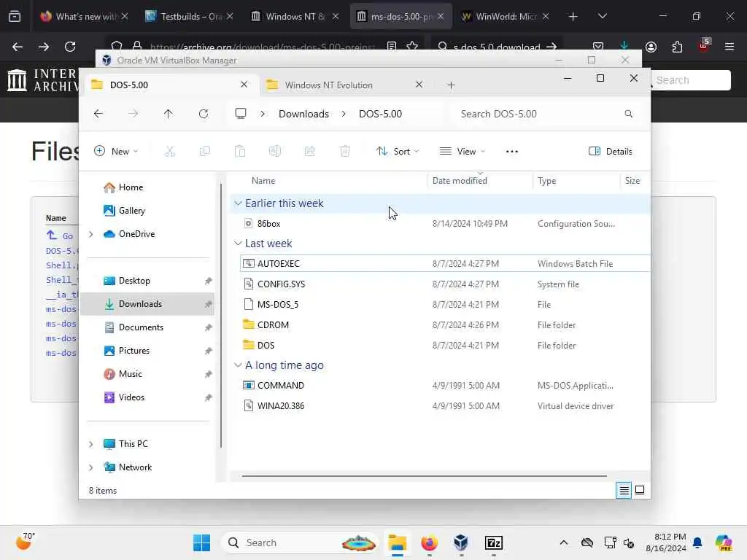Click the Copy icon in Explorer toolbar
This screenshot has width=747, height=560.
[x=205, y=152]
